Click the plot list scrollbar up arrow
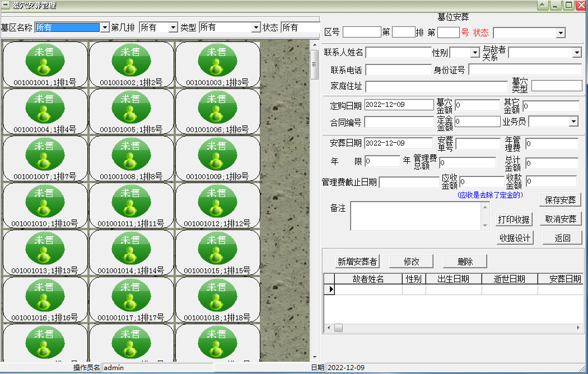 pos(315,45)
